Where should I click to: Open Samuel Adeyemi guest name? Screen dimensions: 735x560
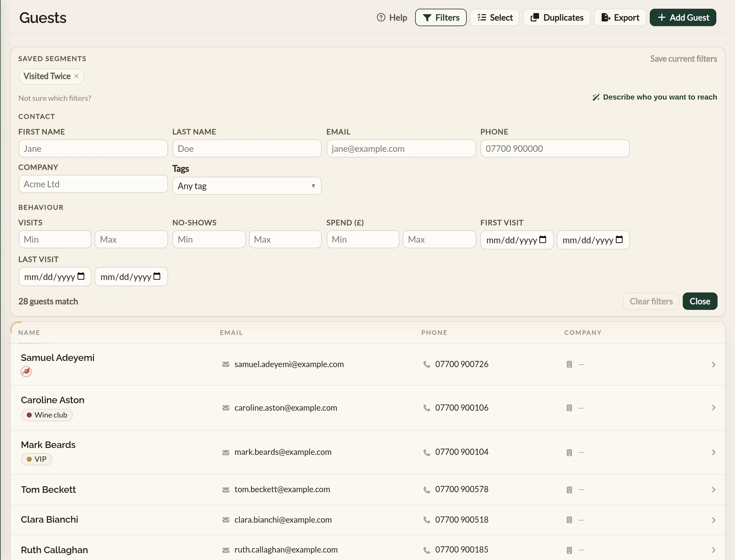[57, 357]
